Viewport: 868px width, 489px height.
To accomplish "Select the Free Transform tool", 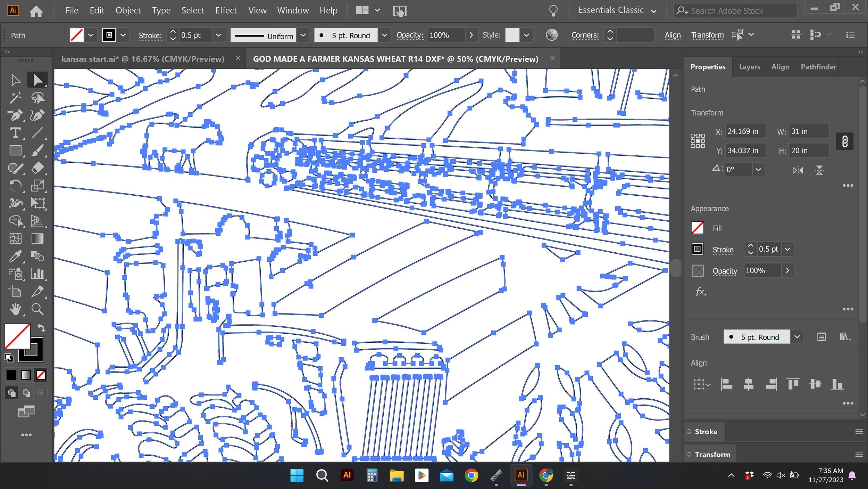I will pyautogui.click(x=37, y=203).
